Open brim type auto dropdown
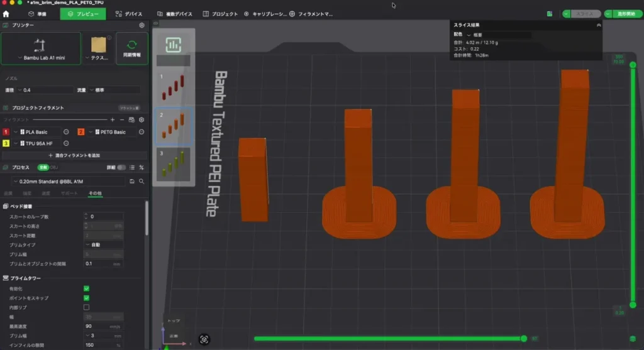 pyautogui.click(x=104, y=245)
